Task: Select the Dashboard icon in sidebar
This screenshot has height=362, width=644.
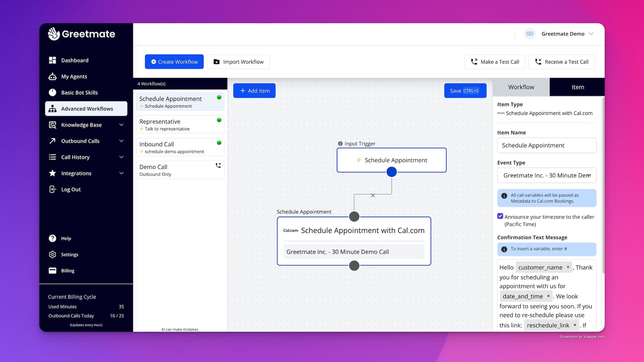Action: click(x=53, y=60)
